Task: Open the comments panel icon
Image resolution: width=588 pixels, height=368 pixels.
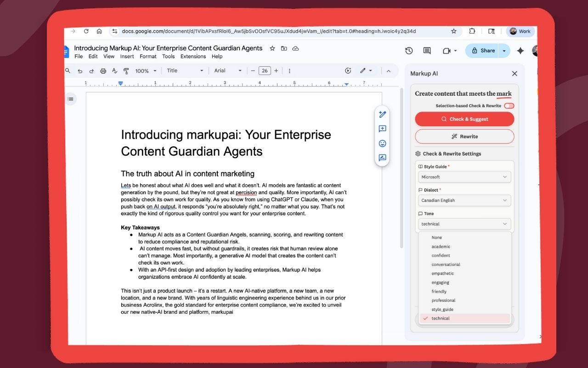Action: (427, 51)
